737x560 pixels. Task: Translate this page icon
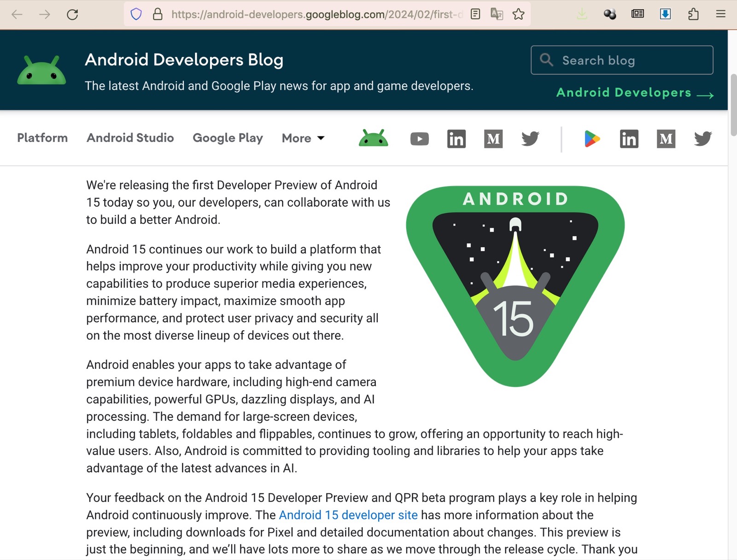497,14
